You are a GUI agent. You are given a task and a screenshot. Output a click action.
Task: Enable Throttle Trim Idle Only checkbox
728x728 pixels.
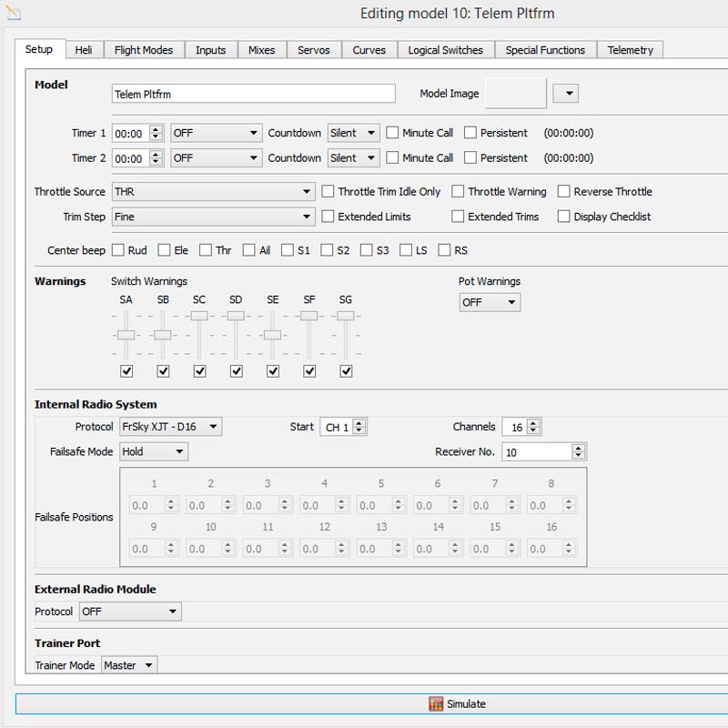[329, 192]
